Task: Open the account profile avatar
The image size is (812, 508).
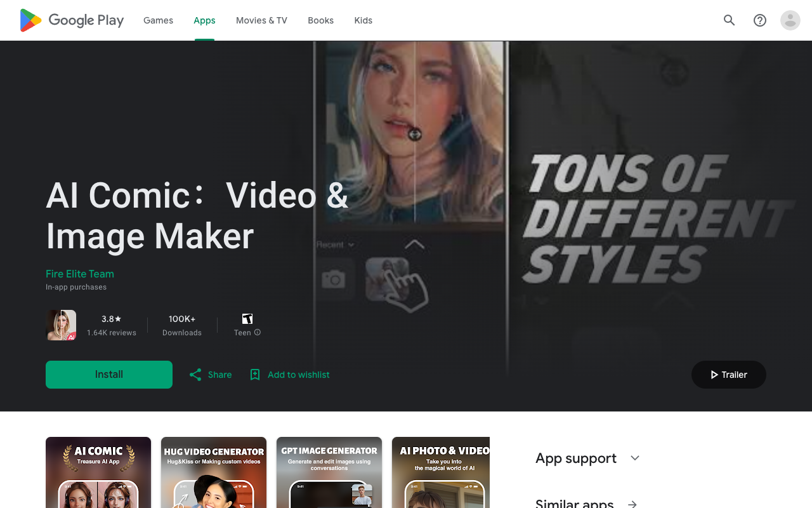Action: point(790,20)
